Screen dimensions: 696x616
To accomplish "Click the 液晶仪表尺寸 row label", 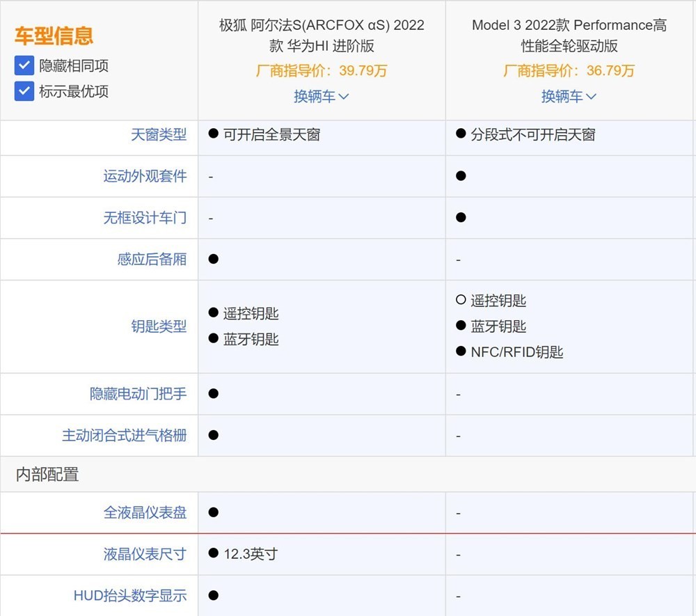I will point(145,554).
